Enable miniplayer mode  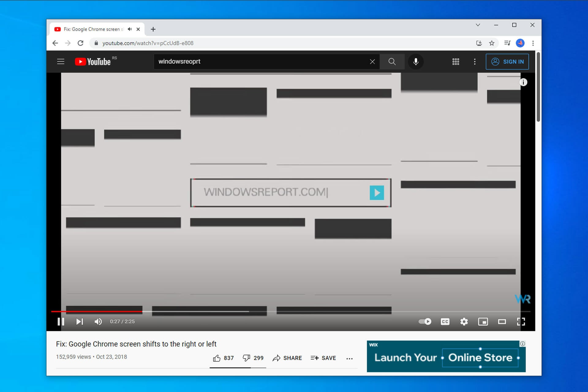click(483, 322)
